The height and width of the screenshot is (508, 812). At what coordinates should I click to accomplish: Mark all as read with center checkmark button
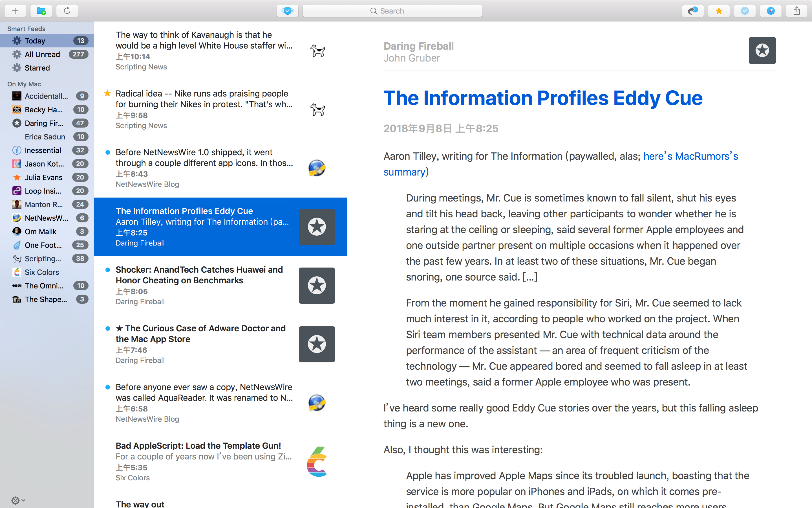tap(288, 11)
